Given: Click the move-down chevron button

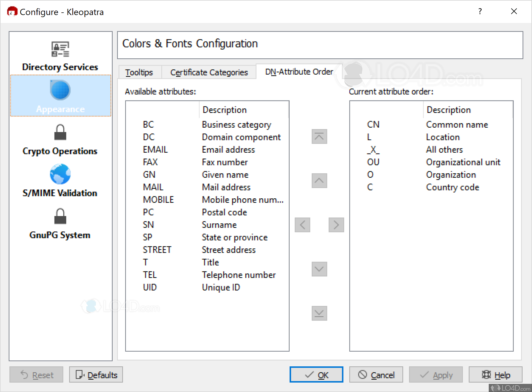Looking at the screenshot, I should tap(319, 269).
